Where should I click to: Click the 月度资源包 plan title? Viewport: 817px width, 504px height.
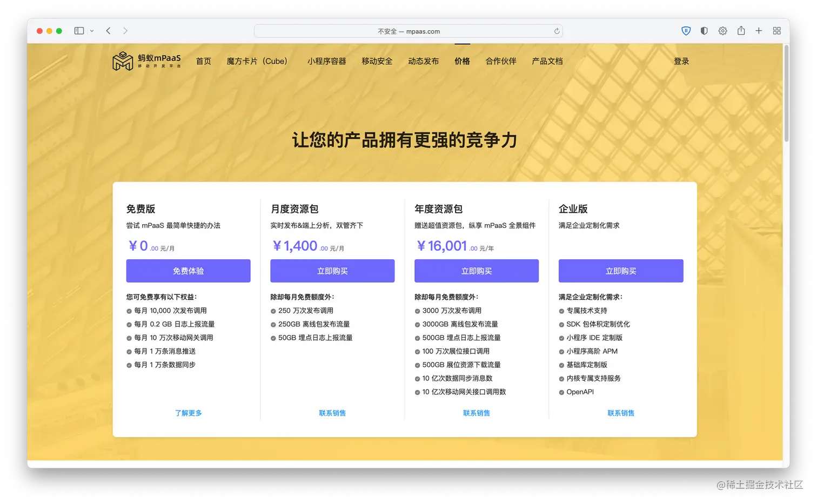294,209
